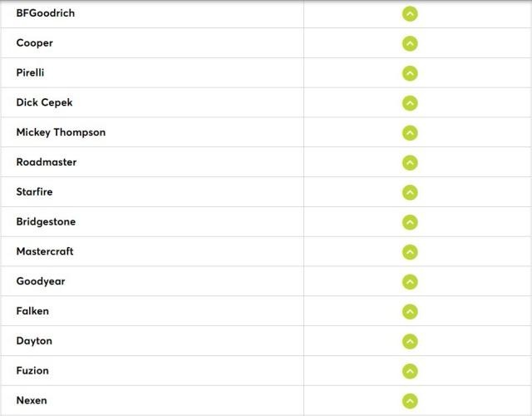
Task: Collapse the Fuzion row with its chevron
Action: coord(410,371)
